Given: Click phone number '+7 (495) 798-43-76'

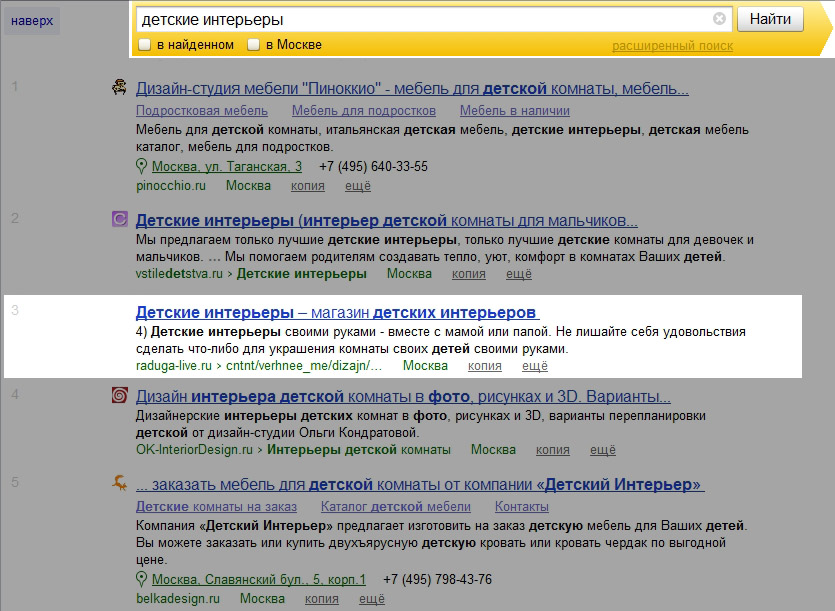Looking at the screenshot, I should pos(437,580).
